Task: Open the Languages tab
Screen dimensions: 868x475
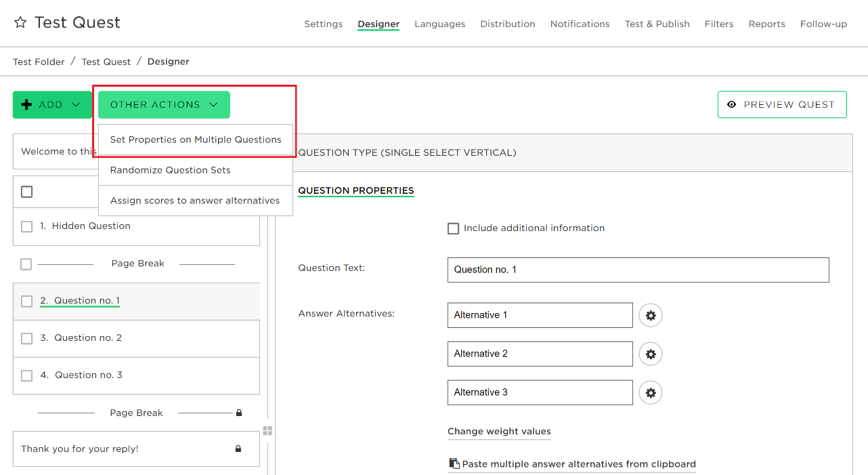Action: [x=440, y=24]
